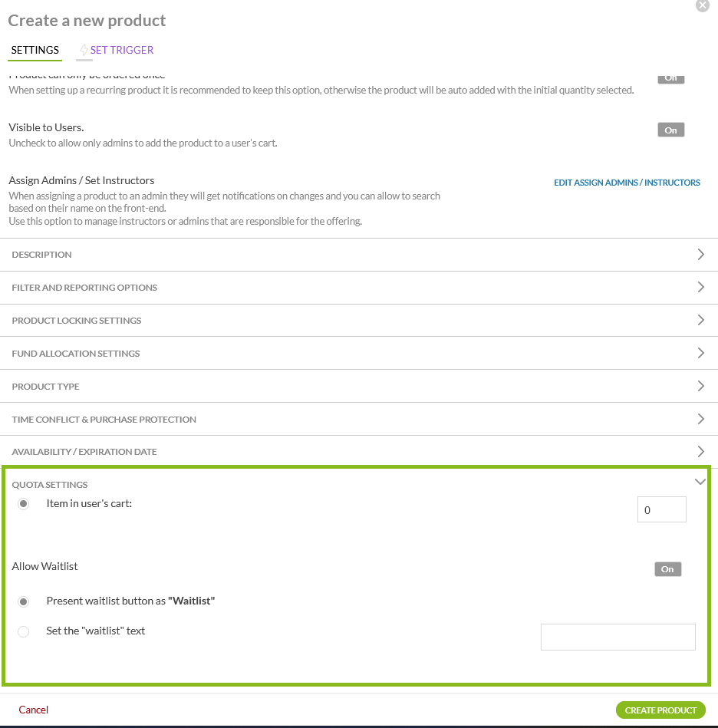
Task: Expand Fund Allocation Settings chevron
Action: (700, 354)
